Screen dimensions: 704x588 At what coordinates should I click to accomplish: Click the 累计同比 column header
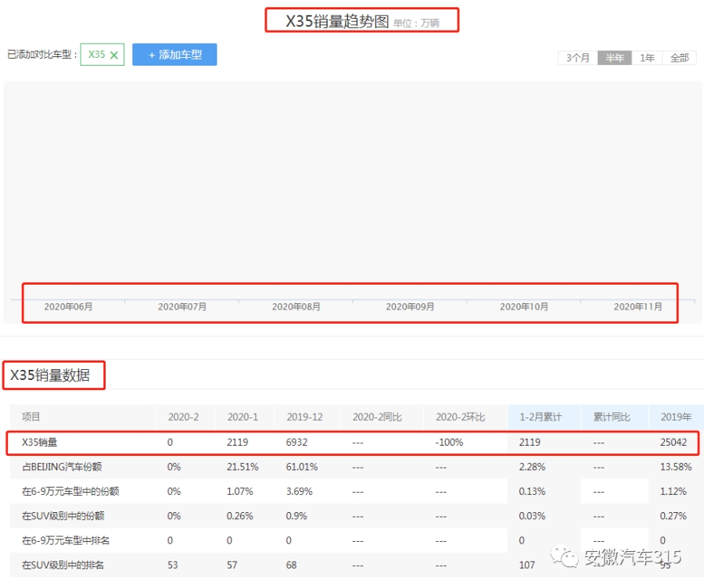(x=611, y=417)
